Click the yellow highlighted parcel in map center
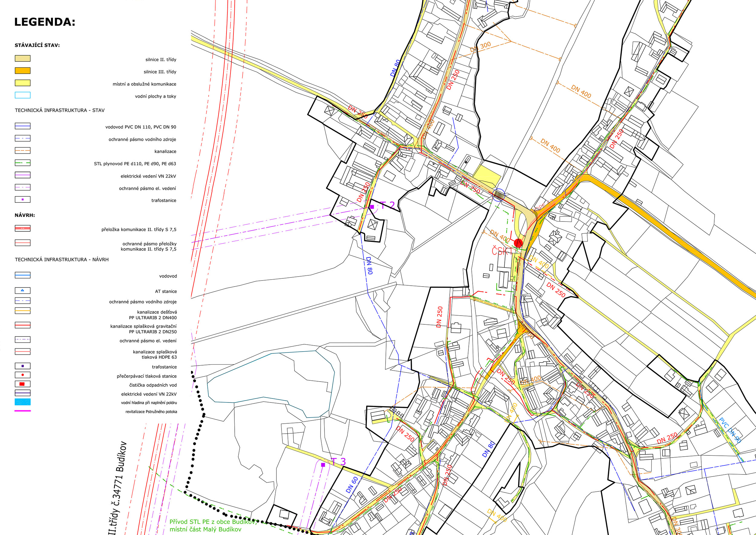Screen dimensions: 756x535 point(487,176)
